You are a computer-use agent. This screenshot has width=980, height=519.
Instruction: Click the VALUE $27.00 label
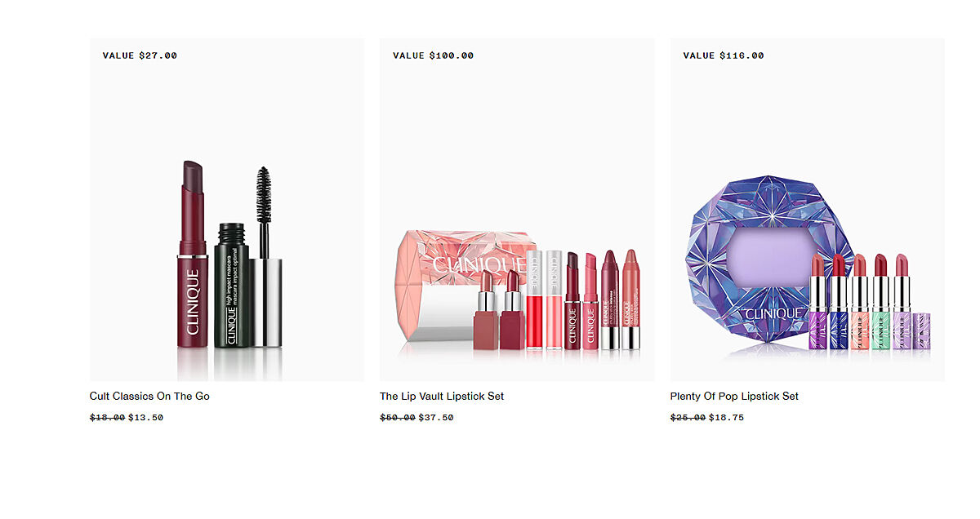pyautogui.click(x=140, y=55)
